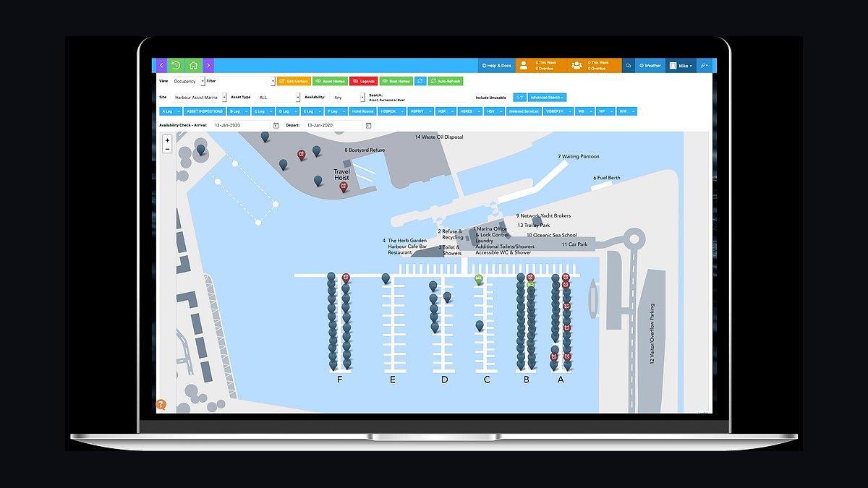Viewport: 868px width, 488px height.
Task: Toggle Asset Names visibility
Action: coord(330,81)
